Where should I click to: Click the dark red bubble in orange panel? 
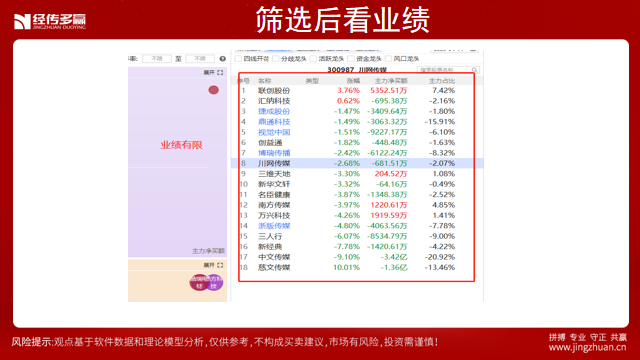click(x=198, y=282)
